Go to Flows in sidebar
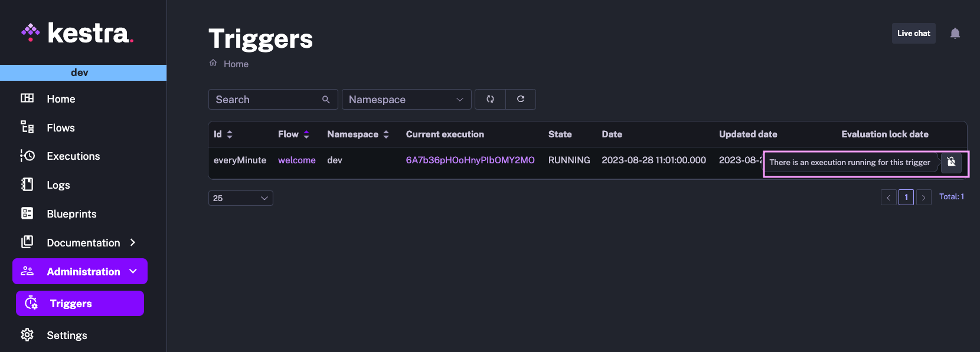 click(x=61, y=128)
